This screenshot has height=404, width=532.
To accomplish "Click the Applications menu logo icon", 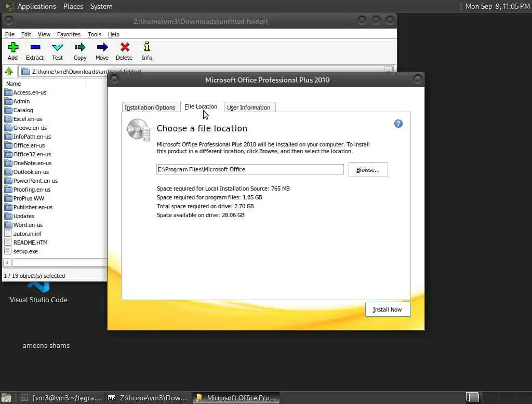I will [x=10, y=6].
